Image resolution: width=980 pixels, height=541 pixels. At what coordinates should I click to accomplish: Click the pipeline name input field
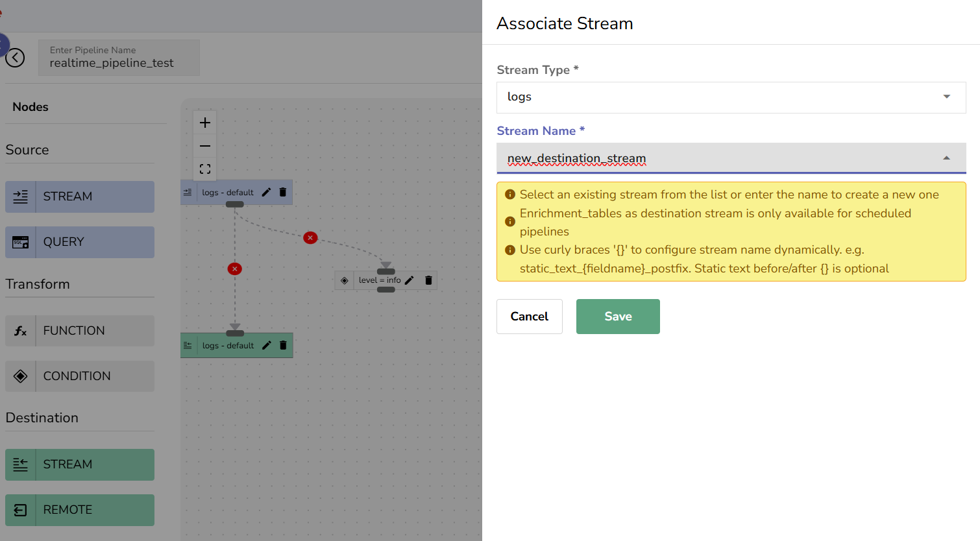[x=119, y=58]
